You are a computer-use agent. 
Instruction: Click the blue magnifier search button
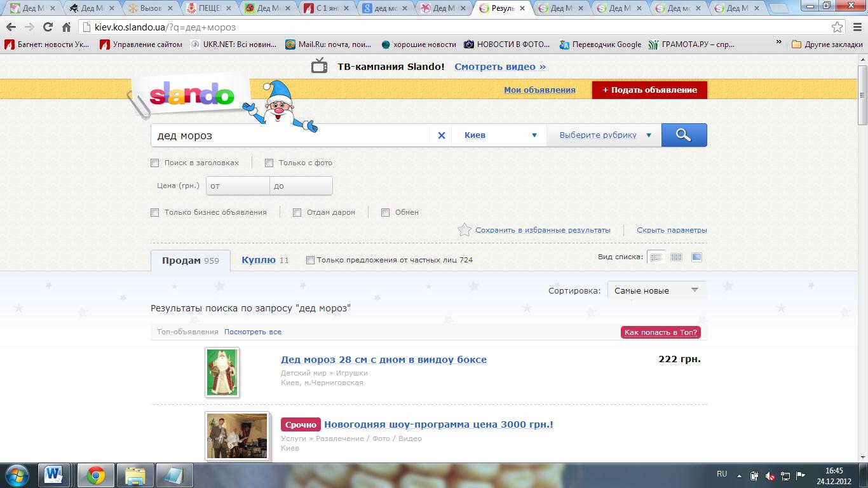click(x=684, y=135)
